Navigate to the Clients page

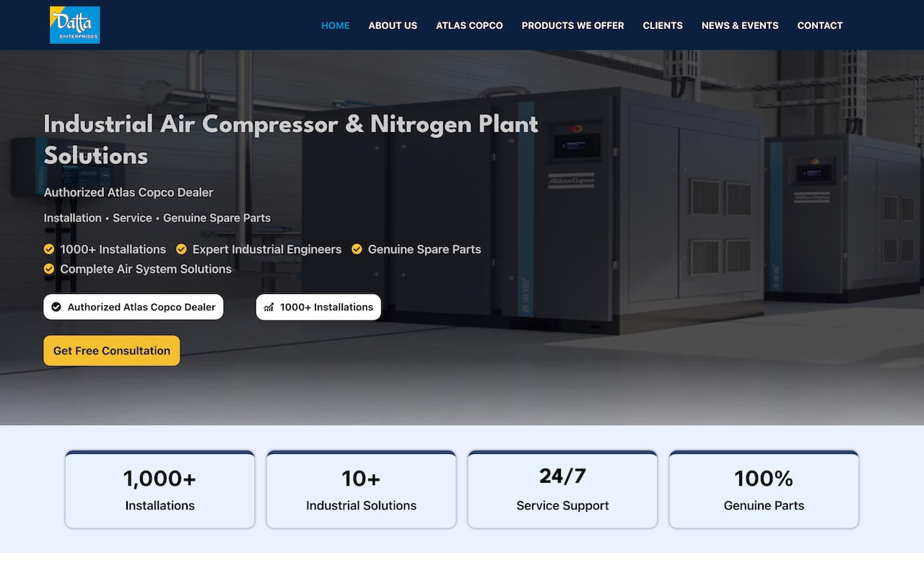coord(663,25)
